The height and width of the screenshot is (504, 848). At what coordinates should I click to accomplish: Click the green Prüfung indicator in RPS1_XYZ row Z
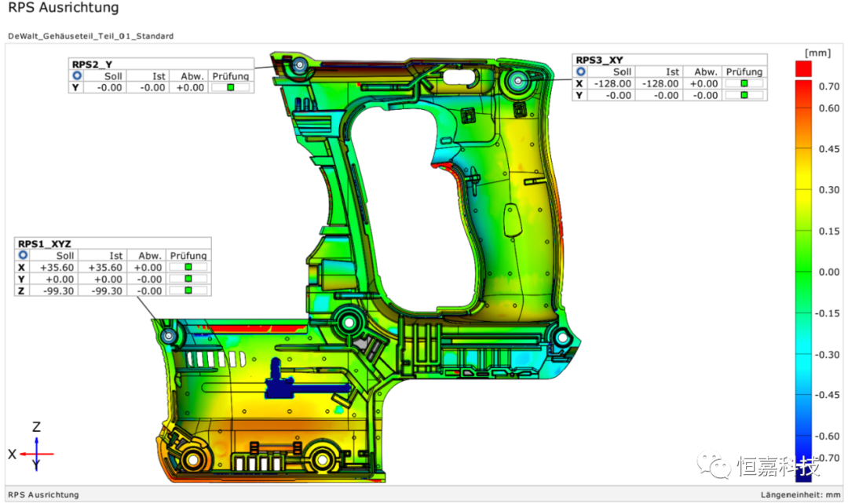[x=188, y=291]
